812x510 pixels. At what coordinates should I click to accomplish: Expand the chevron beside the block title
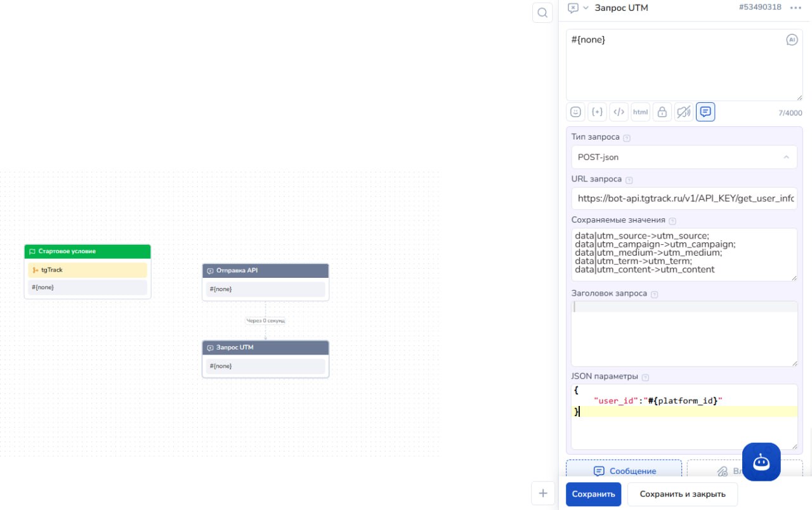586,8
